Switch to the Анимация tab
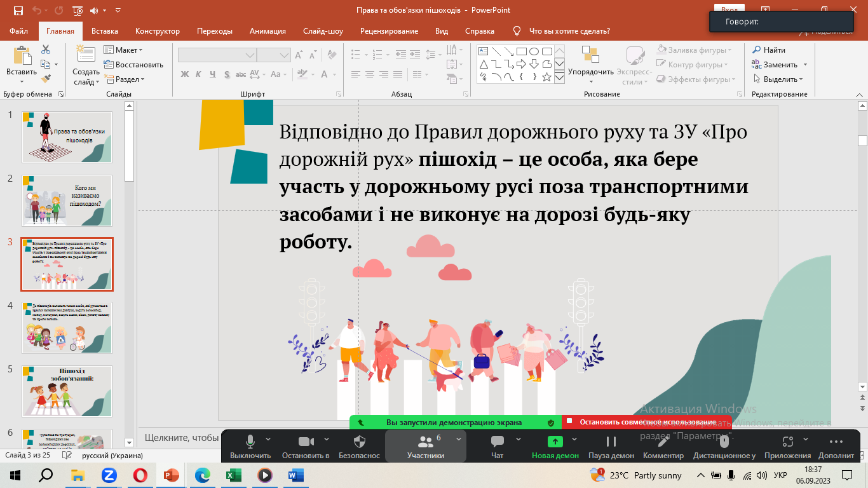 268,31
